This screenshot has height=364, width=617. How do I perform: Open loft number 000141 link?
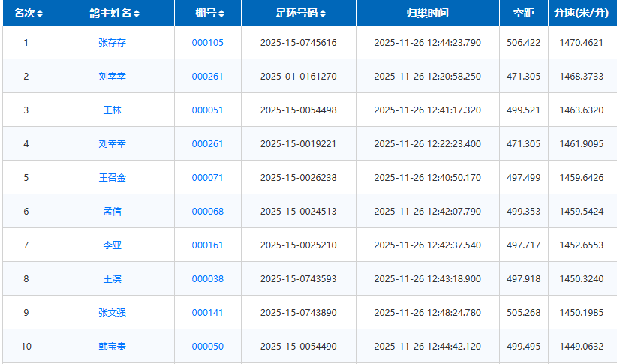tap(207, 313)
